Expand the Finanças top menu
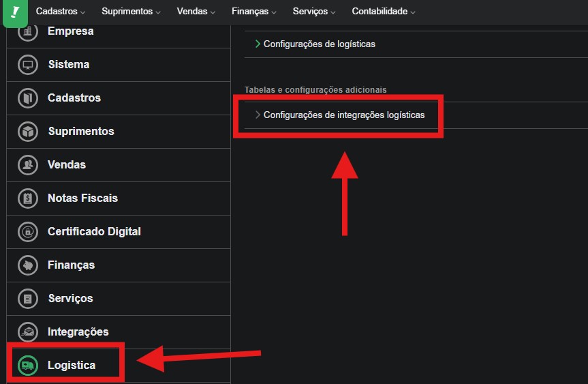This screenshot has height=384, width=588. coord(253,12)
